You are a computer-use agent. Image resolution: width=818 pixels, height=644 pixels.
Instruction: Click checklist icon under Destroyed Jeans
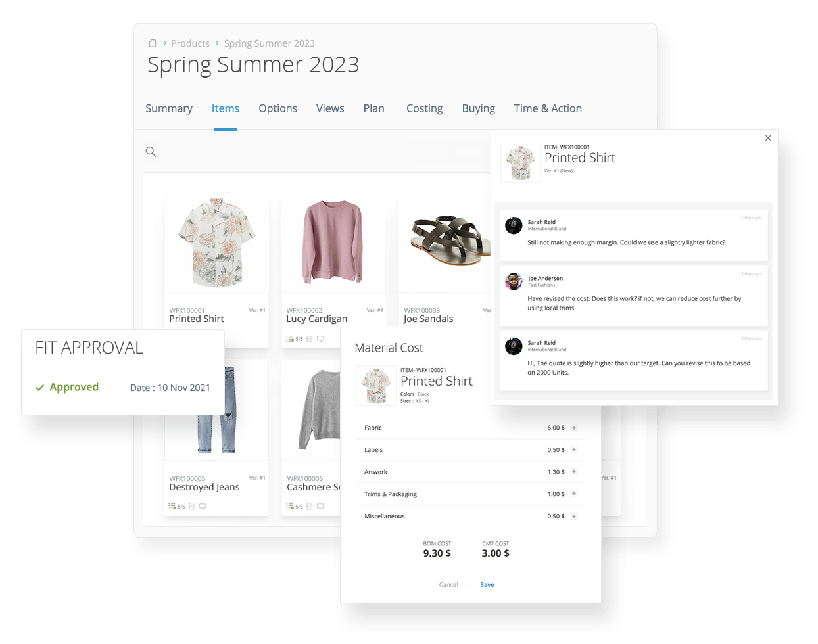[x=172, y=507]
